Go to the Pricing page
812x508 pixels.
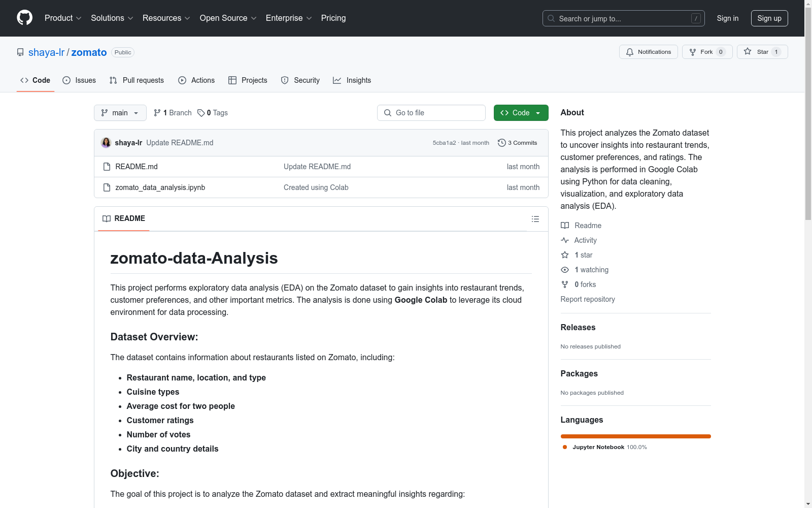[x=333, y=18]
